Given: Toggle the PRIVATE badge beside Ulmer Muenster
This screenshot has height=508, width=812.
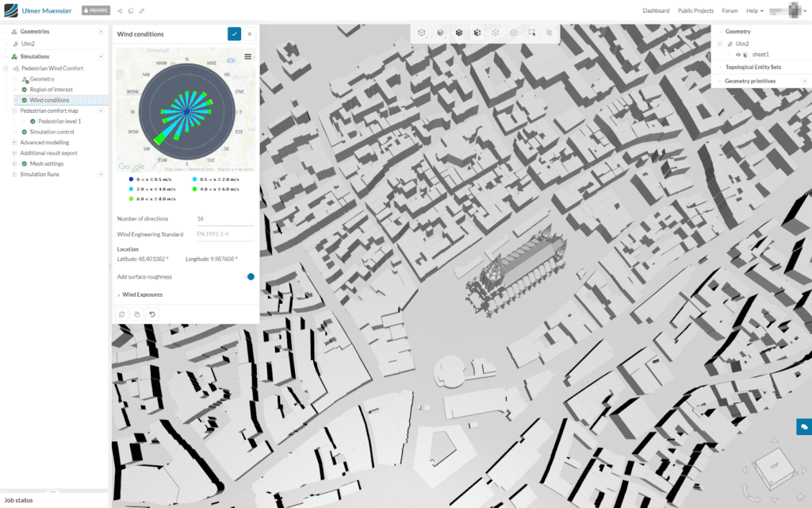Looking at the screenshot, I should (x=95, y=11).
